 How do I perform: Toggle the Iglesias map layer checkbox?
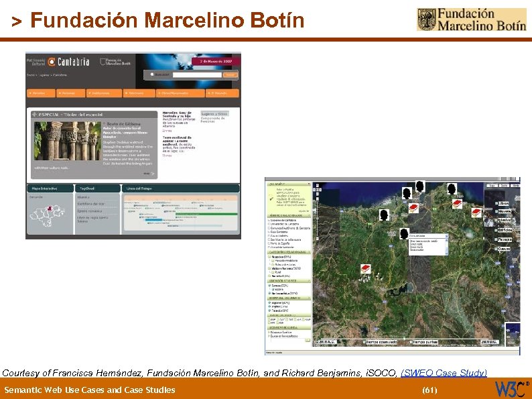[496, 221]
